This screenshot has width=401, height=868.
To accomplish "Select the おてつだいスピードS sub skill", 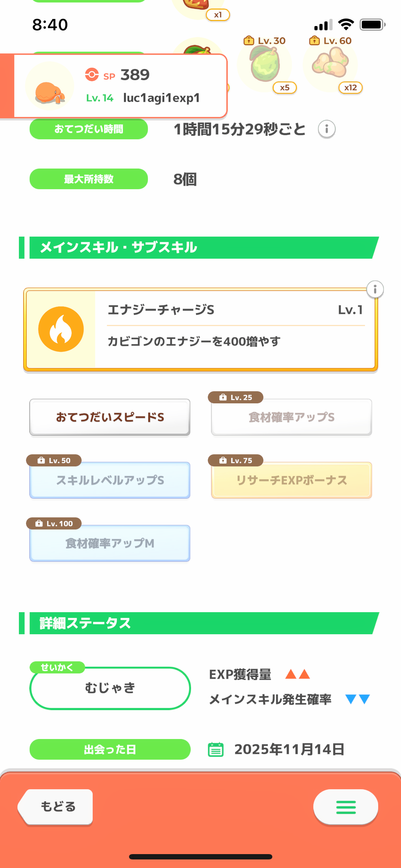I will pyautogui.click(x=110, y=417).
